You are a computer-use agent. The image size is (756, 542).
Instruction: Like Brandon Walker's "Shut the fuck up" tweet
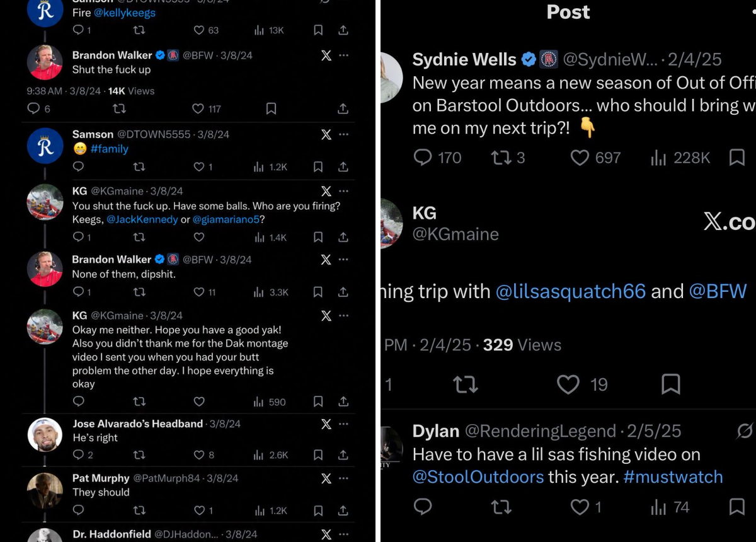tap(198, 109)
